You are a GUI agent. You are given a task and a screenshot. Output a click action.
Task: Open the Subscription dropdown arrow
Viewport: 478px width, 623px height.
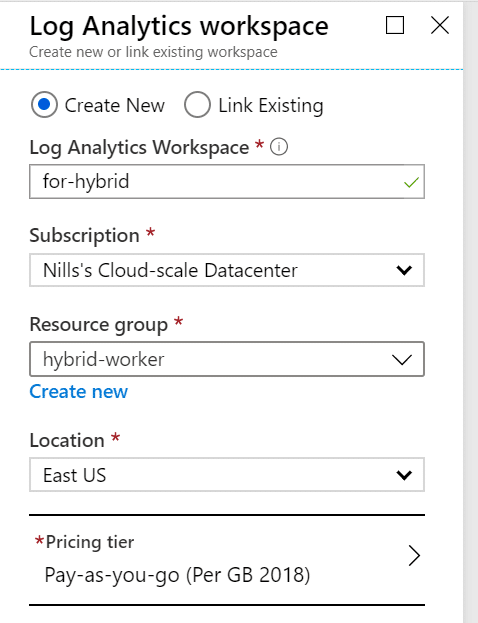(404, 270)
